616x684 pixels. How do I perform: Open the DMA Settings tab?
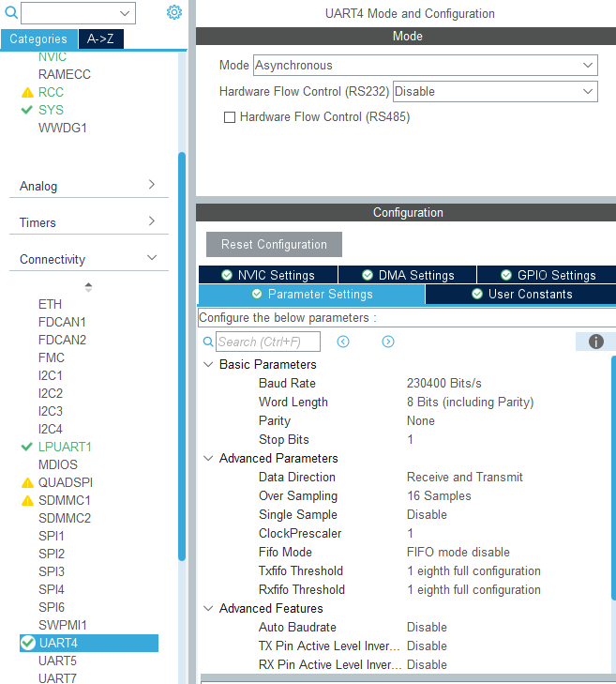408,275
